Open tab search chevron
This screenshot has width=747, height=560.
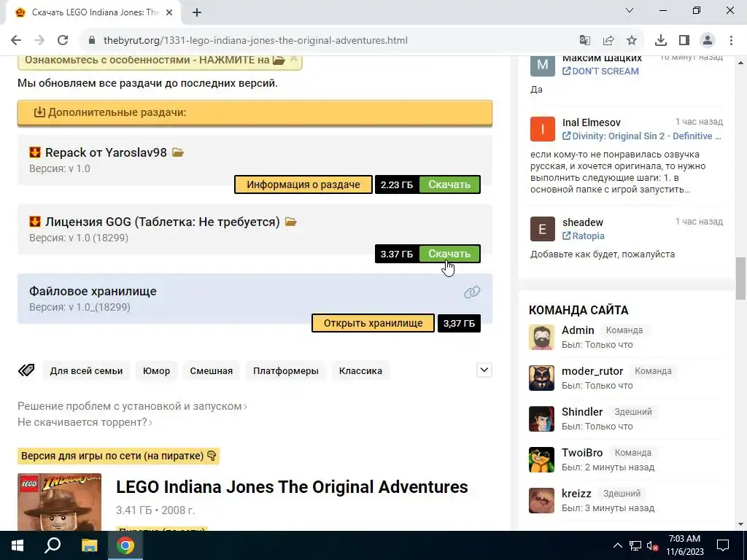[630, 10]
